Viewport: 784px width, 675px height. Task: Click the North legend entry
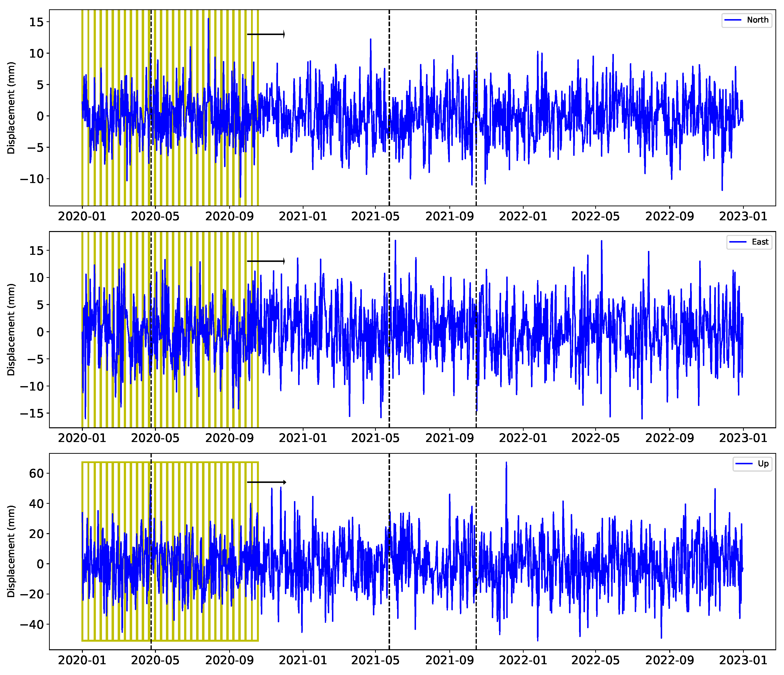pyautogui.click(x=746, y=20)
